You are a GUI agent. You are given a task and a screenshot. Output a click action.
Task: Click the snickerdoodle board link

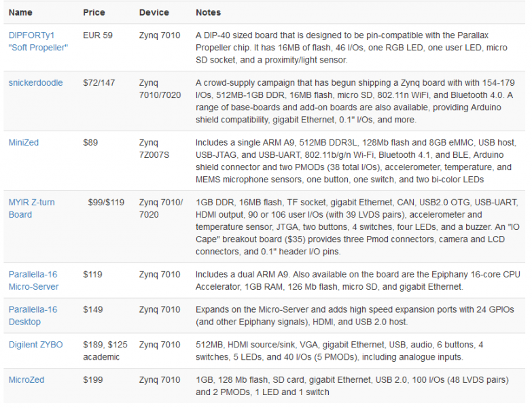pos(35,83)
